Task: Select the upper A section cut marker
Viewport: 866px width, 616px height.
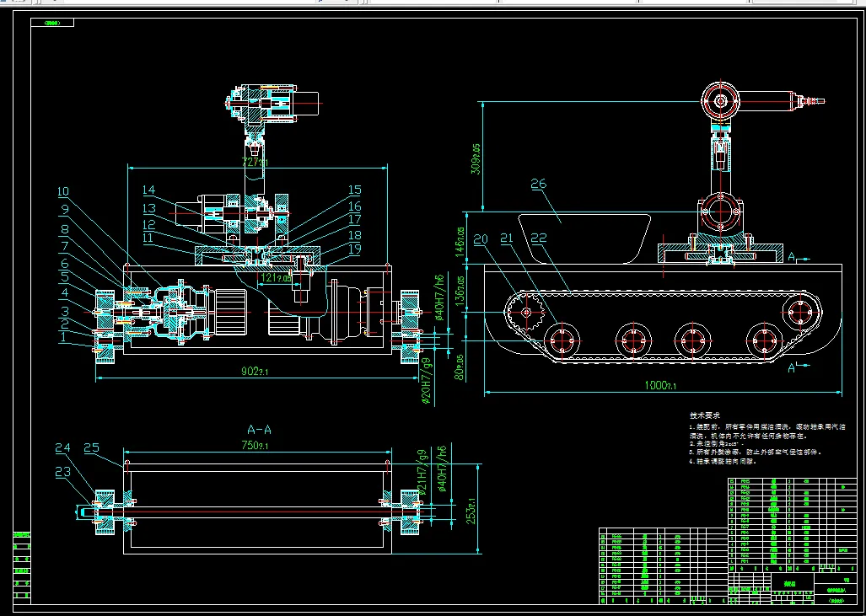Action: click(792, 256)
